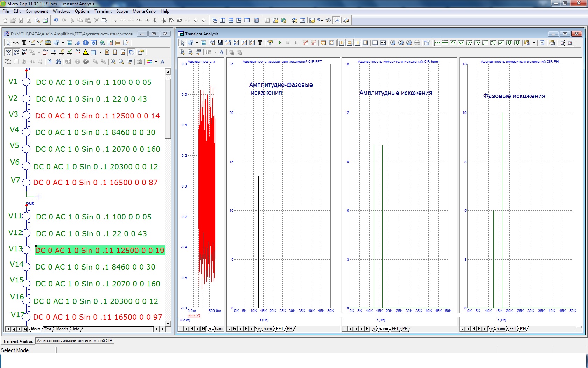Click the Амплитудно-фазовые искажения plot label

pyautogui.click(x=281, y=89)
